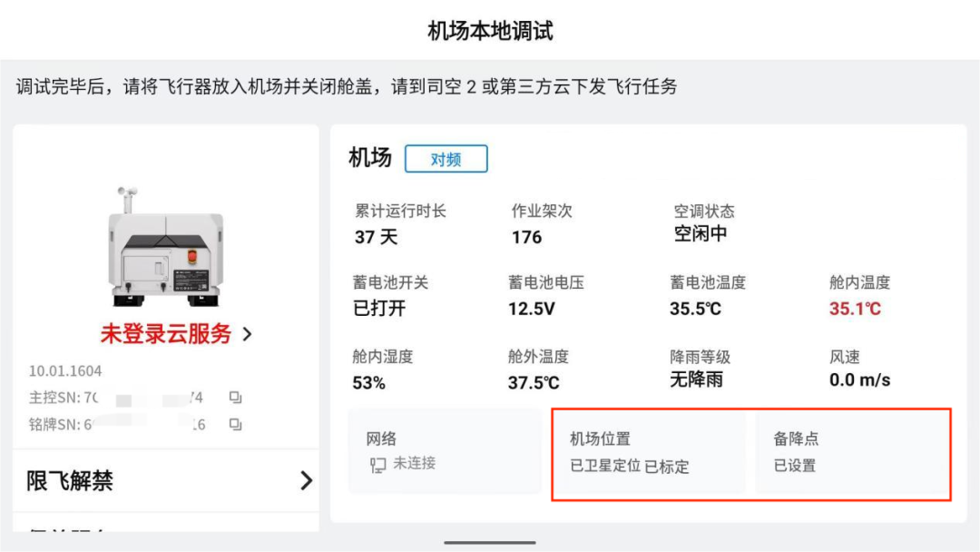
Task: Open the 未登录云服务 login link
Action: [166, 334]
